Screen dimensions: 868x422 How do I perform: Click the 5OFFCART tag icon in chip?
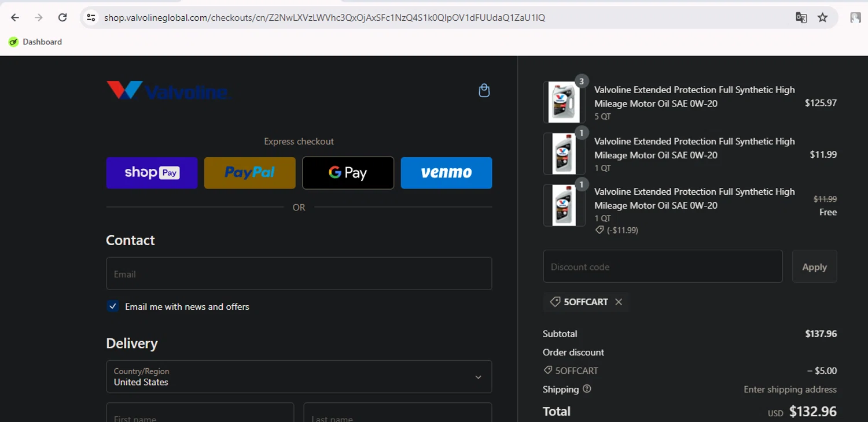point(555,302)
